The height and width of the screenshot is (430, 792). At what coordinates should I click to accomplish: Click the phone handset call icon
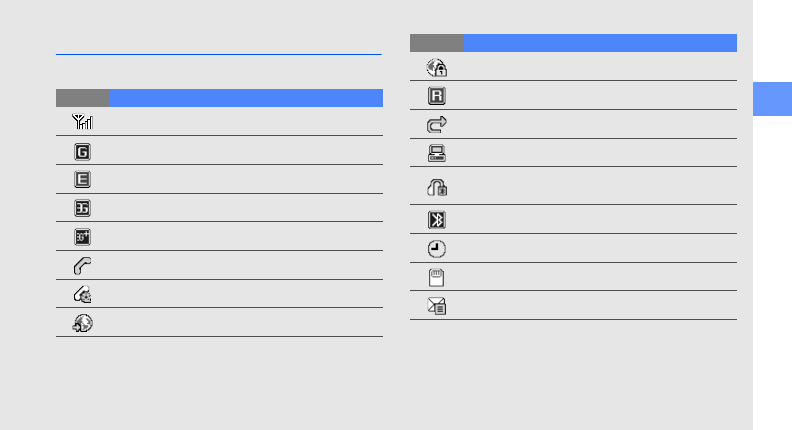click(x=82, y=266)
